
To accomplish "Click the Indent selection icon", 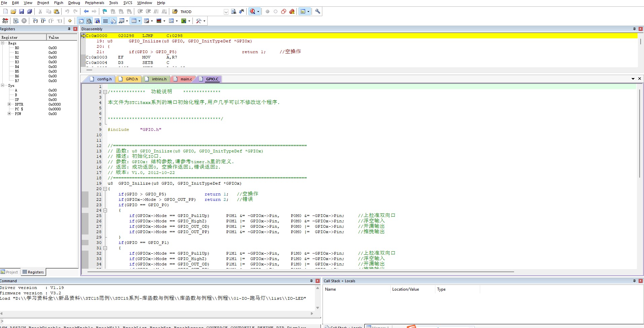I will (x=140, y=11).
